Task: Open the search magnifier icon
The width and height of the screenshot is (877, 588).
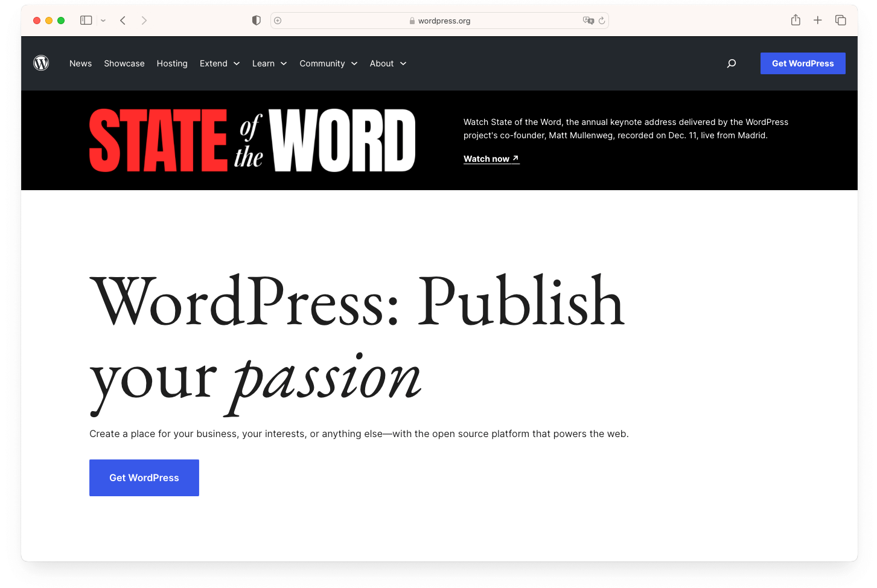Action: click(x=731, y=63)
